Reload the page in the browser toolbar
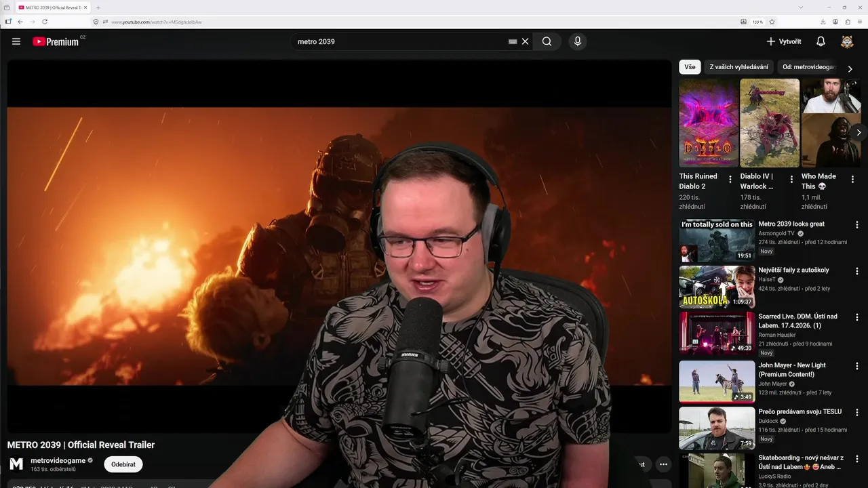This screenshot has width=868, height=488. point(45,22)
